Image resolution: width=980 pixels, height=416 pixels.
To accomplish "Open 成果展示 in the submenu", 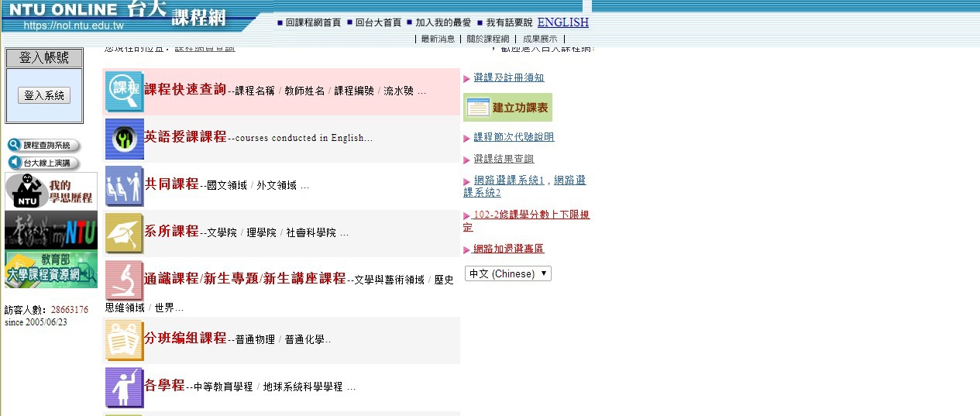I will point(540,39).
